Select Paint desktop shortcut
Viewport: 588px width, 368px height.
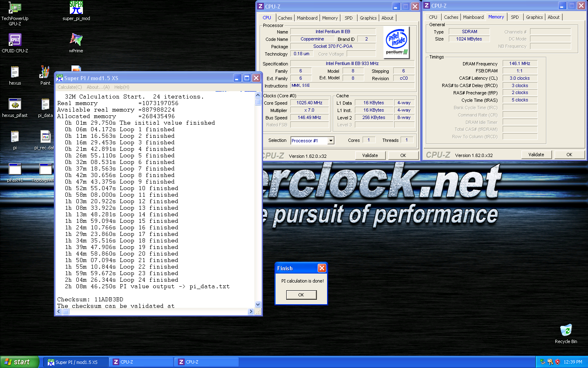click(45, 76)
